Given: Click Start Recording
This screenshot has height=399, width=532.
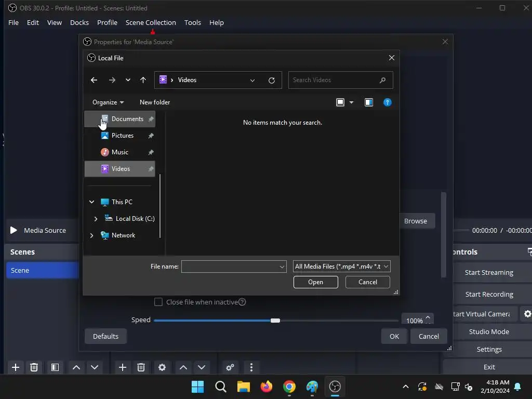Looking at the screenshot, I should coord(489,294).
